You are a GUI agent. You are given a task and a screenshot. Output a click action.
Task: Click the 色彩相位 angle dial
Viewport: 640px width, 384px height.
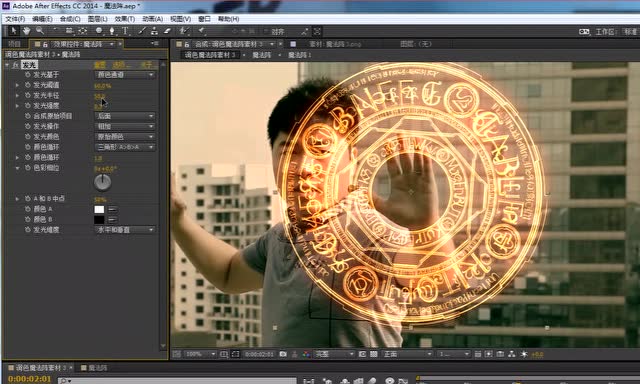[x=102, y=182]
